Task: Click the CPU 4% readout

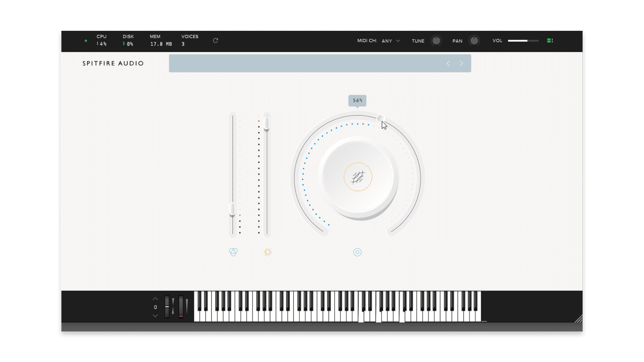Action: coord(102,40)
